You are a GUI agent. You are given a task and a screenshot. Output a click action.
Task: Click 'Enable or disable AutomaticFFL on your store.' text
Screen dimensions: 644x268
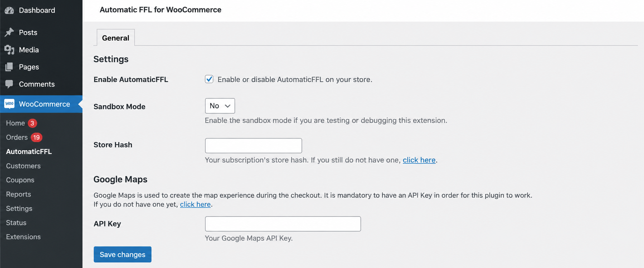click(x=295, y=80)
